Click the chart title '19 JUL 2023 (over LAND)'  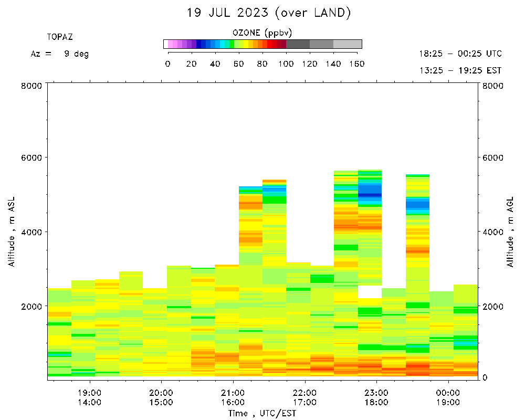click(x=268, y=13)
